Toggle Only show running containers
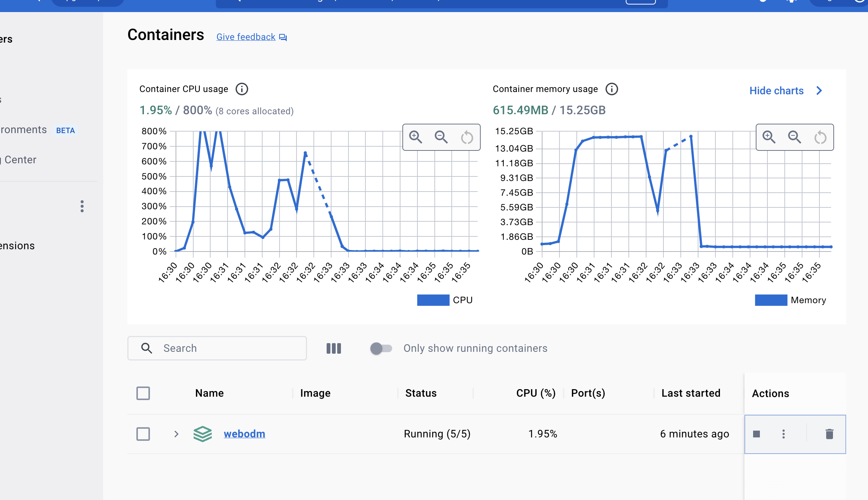 (381, 348)
